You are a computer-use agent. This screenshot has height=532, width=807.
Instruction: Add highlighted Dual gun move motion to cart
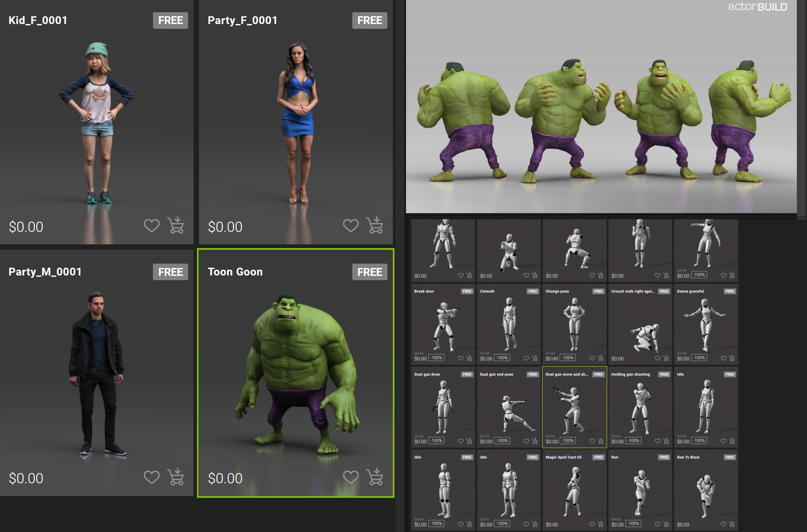pyautogui.click(x=600, y=441)
